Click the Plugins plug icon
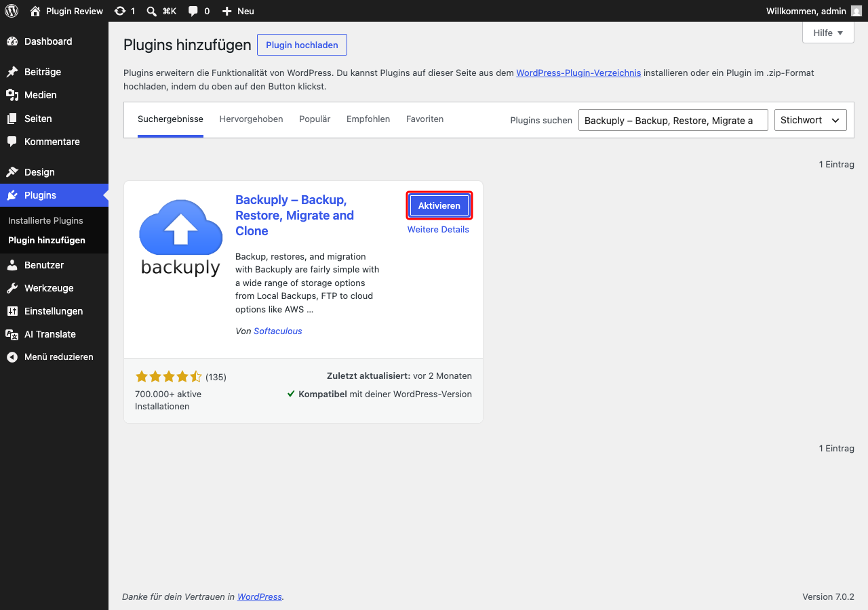This screenshot has width=868, height=610. point(12,195)
